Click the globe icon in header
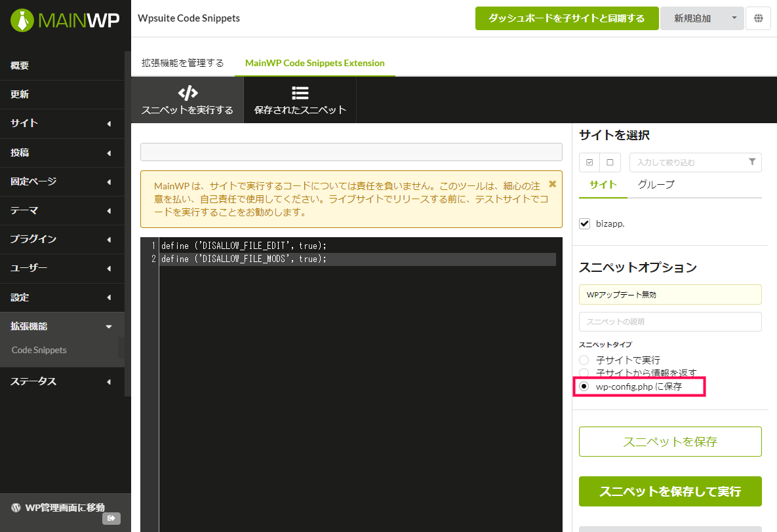The width and height of the screenshot is (777, 532). point(758,18)
